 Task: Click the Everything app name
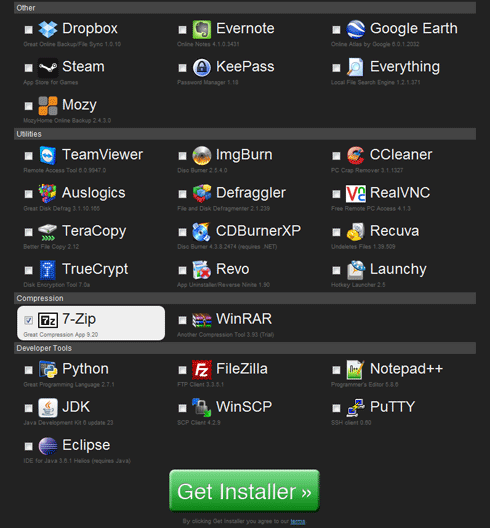[x=405, y=67]
